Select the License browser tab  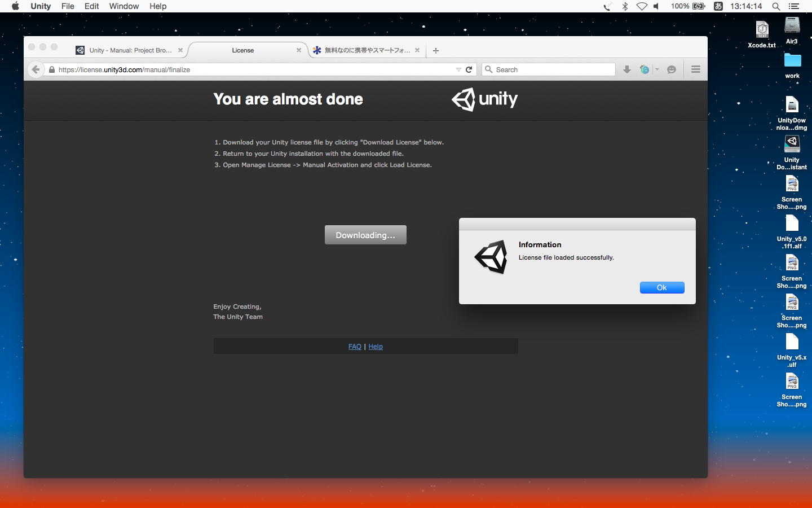tap(243, 50)
